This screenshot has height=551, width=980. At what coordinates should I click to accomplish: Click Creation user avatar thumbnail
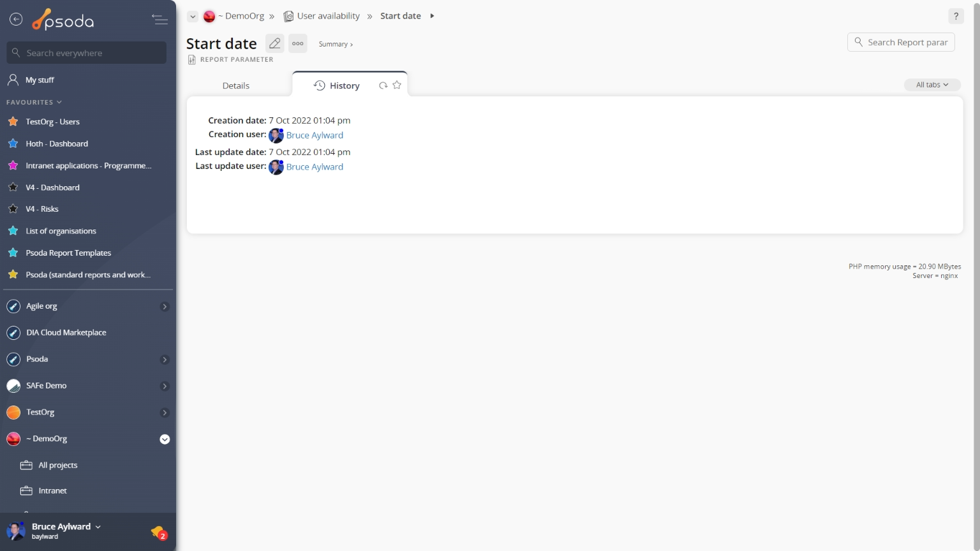click(276, 135)
